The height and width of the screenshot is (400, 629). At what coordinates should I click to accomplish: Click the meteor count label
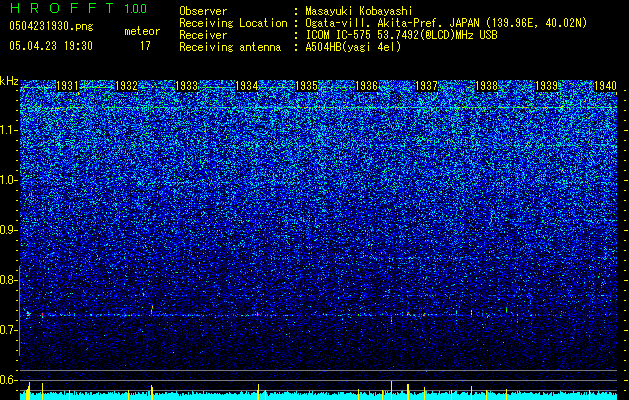[x=142, y=31]
